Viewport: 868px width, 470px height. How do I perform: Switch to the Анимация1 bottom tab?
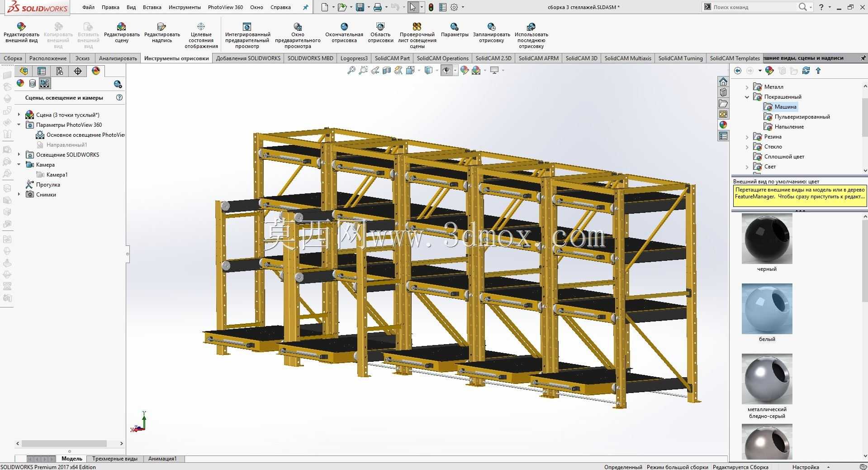(162, 459)
